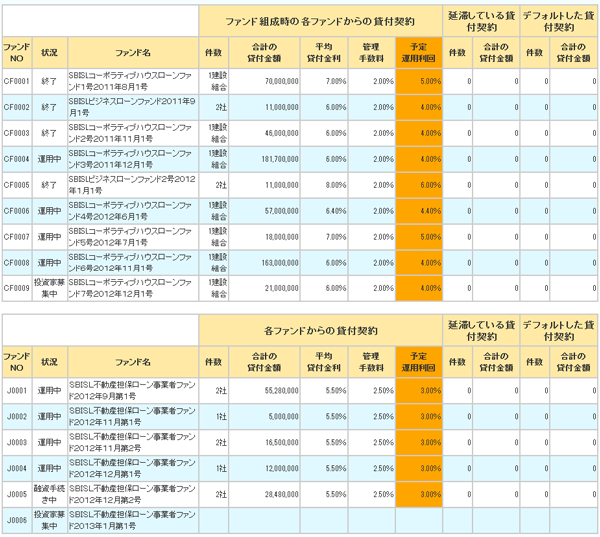This screenshot has height=537, width=600.
Task: Click loan amount 21,000,000
Action: [282, 288]
